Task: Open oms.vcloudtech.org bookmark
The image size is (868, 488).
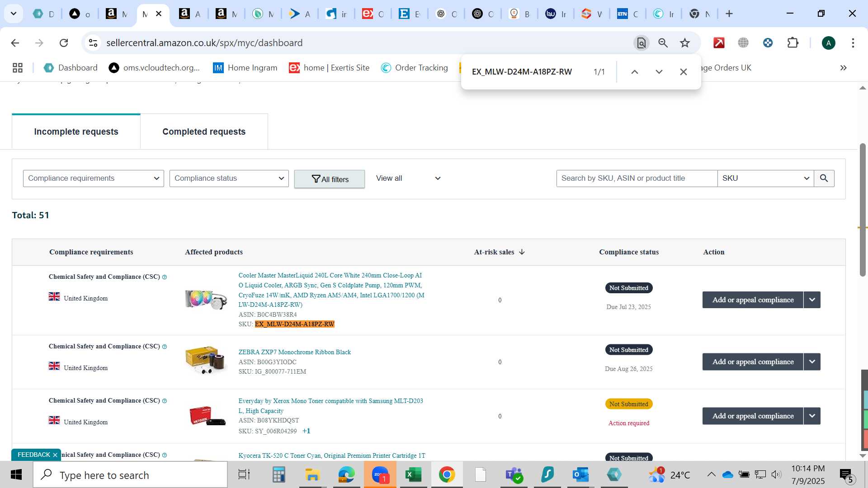Action: (155, 68)
